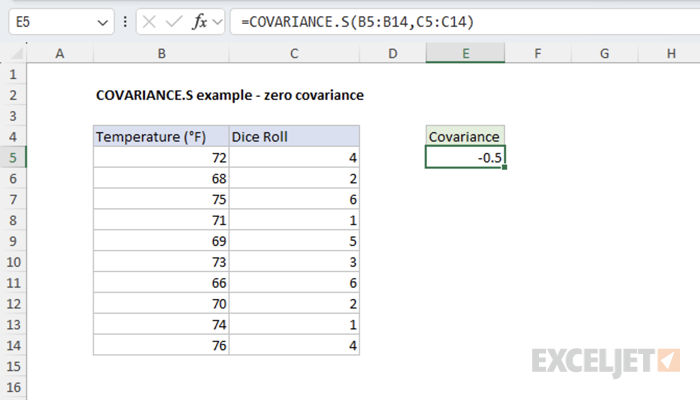The height and width of the screenshot is (400, 700).
Task: Click the title cell 'COVARIANCE.S example - zero covariance'
Action: [230, 95]
